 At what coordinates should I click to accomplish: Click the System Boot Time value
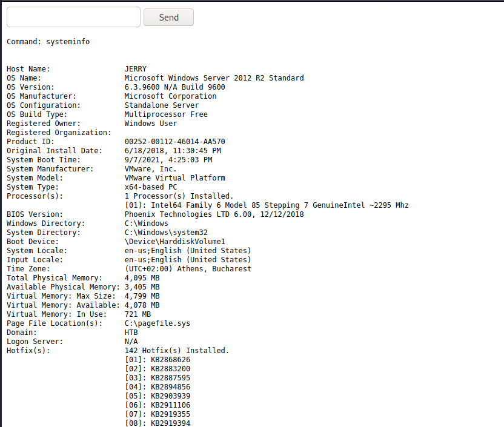pyautogui.click(x=168, y=160)
